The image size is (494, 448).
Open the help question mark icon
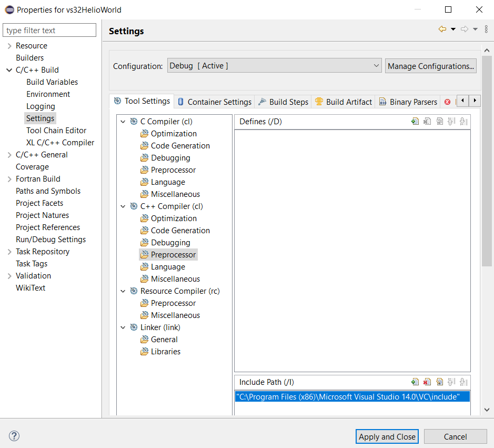(14, 436)
